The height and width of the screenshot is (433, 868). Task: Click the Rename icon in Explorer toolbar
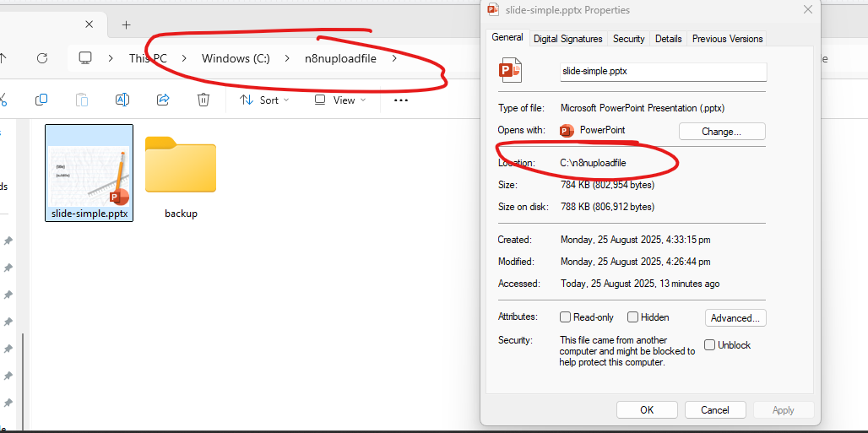click(x=122, y=100)
